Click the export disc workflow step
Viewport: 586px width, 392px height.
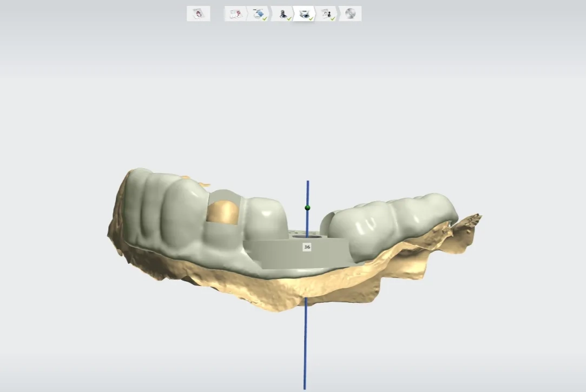350,14
